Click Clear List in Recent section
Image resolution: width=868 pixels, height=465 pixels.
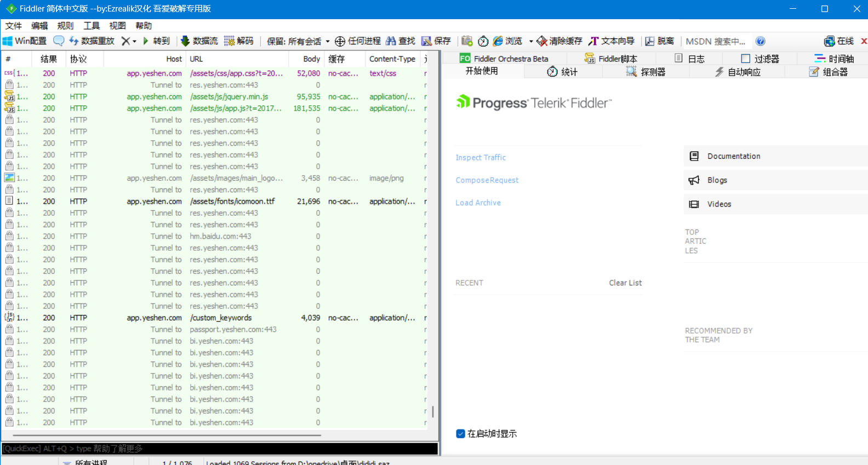tap(625, 283)
